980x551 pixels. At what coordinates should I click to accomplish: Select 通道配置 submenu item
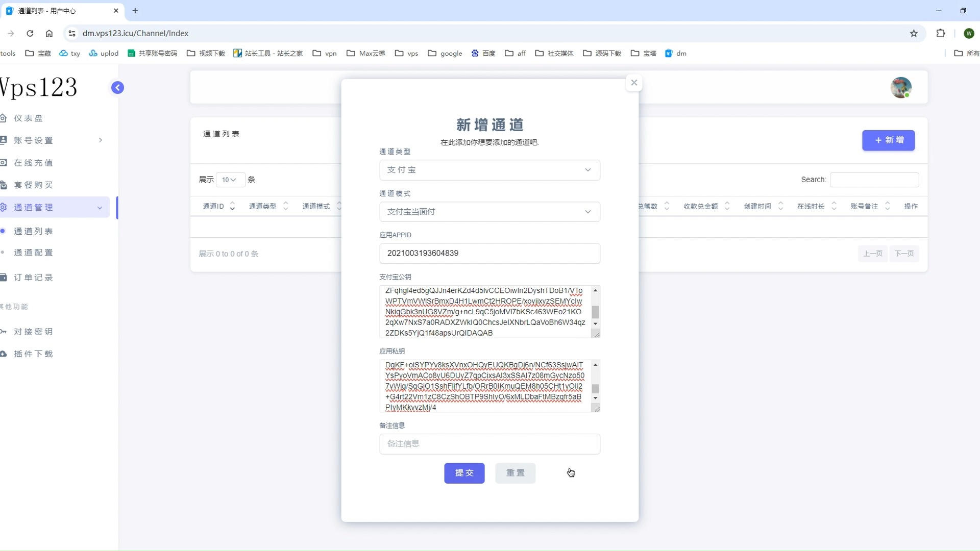[x=33, y=253]
